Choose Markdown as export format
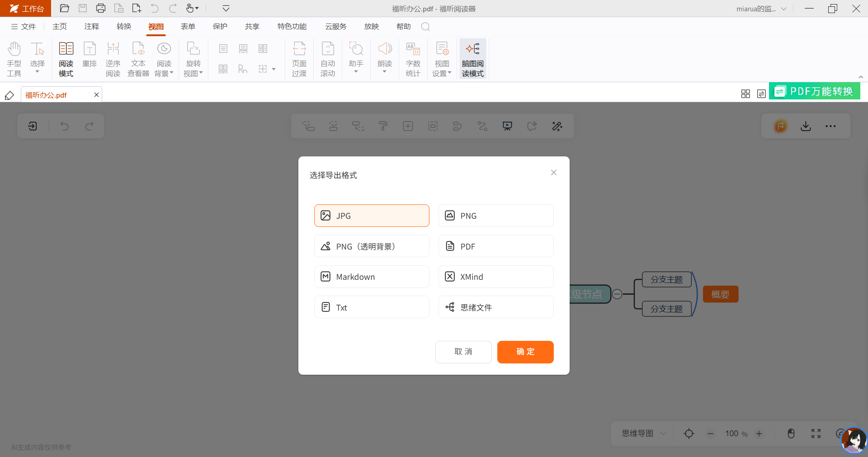 point(372,277)
